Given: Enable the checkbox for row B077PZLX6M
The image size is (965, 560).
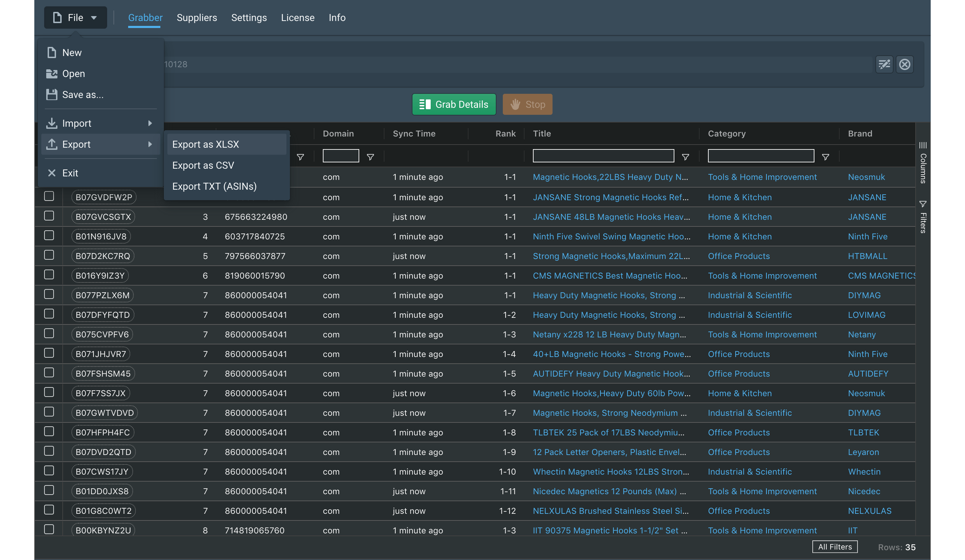Looking at the screenshot, I should (49, 294).
